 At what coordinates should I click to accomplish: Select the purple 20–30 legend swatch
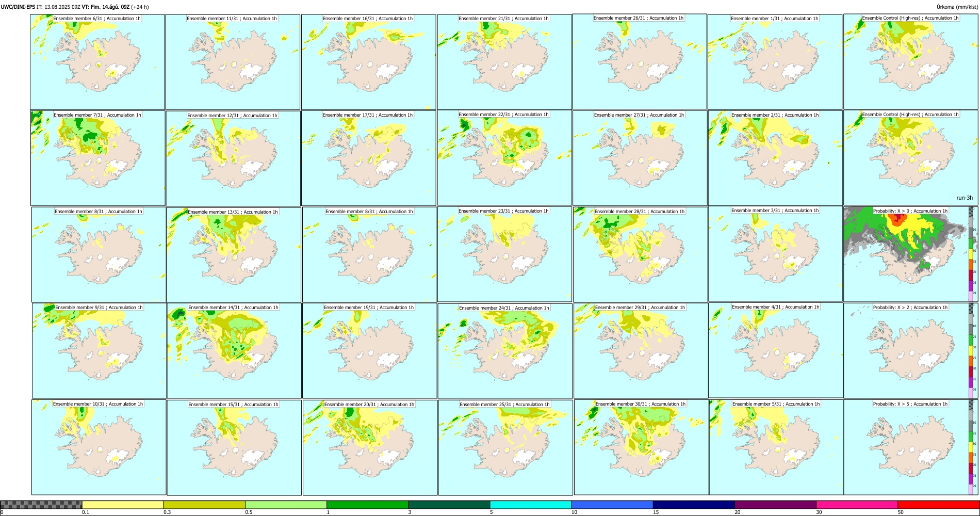[x=775, y=505]
